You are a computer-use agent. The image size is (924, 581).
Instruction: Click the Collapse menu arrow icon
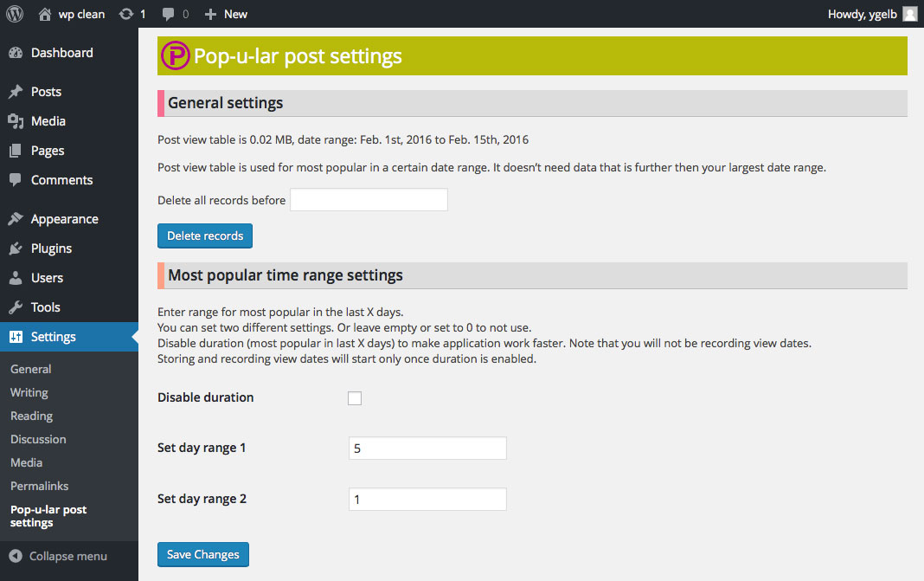tap(16, 556)
